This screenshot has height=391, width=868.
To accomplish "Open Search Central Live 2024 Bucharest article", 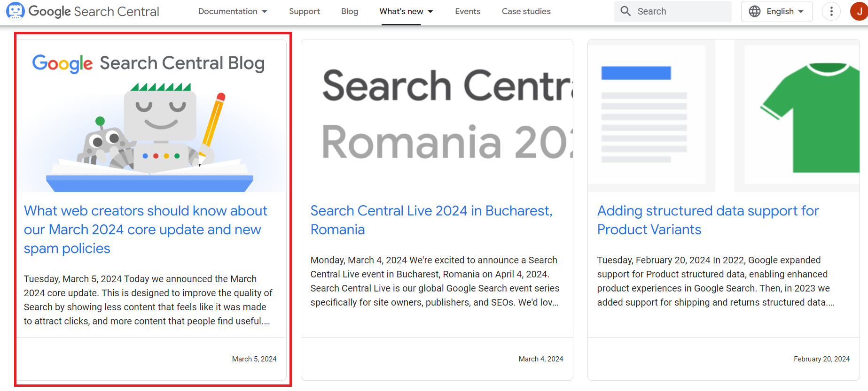I will pyautogui.click(x=431, y=220).
